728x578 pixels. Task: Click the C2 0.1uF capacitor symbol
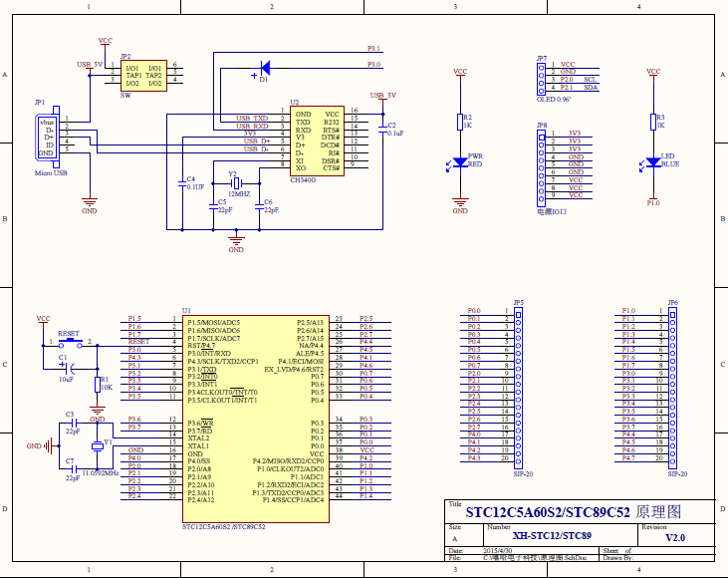(383, 130)
